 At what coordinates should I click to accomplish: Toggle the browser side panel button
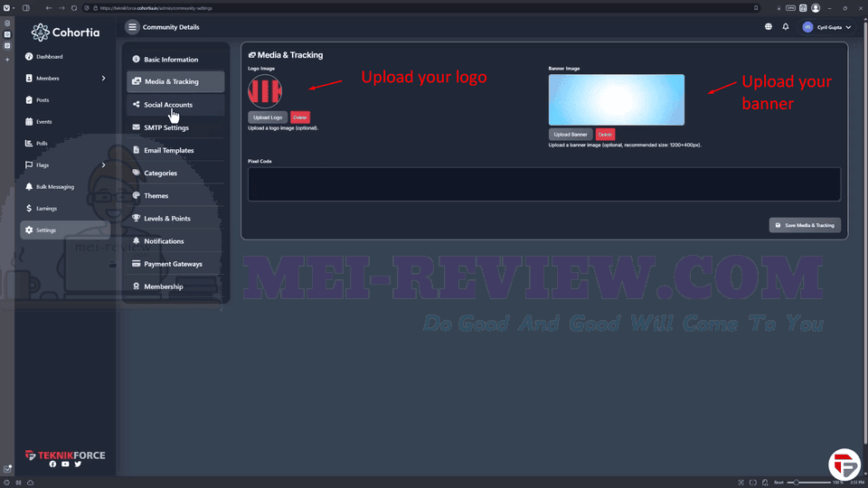tap(26, 8)
